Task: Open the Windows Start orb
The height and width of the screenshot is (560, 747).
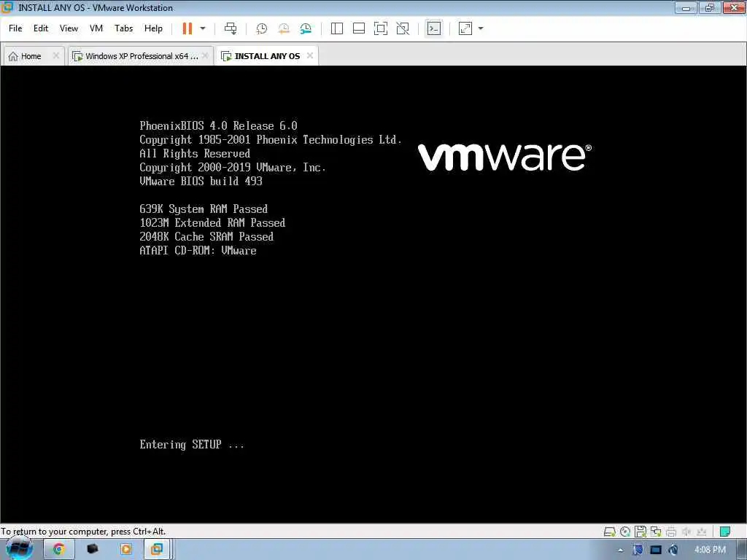Action: pyautogui.click(x=20, y=550)
